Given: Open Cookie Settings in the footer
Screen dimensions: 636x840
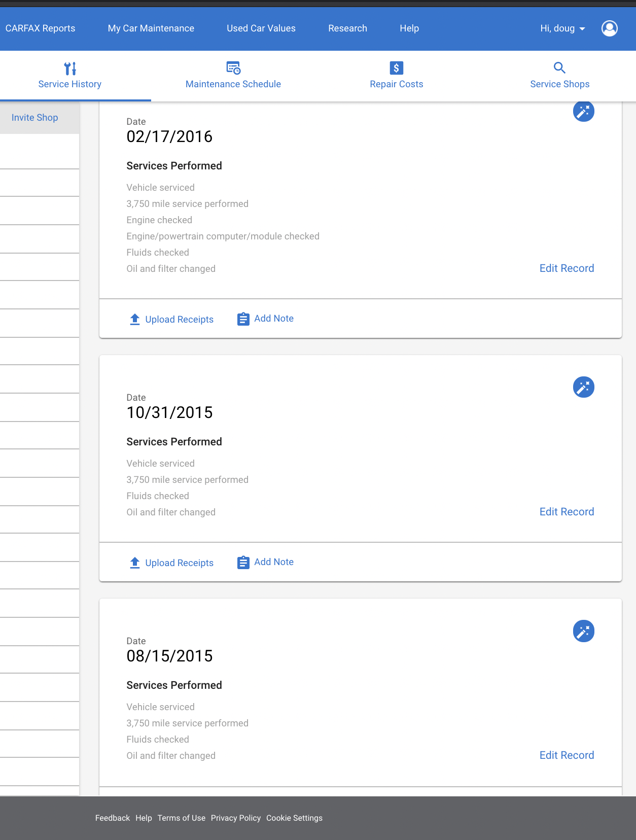Looking at the screenshot, I should pyautogui.click(x=294, y=818).
